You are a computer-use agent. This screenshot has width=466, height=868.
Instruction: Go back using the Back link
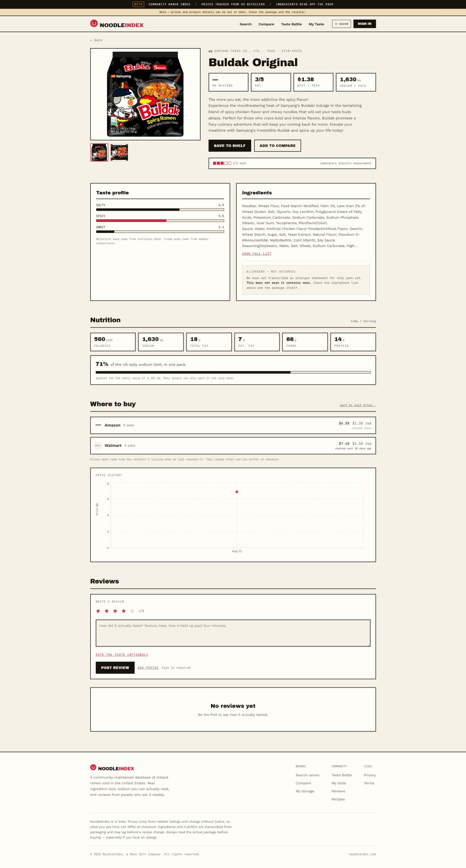96,40
